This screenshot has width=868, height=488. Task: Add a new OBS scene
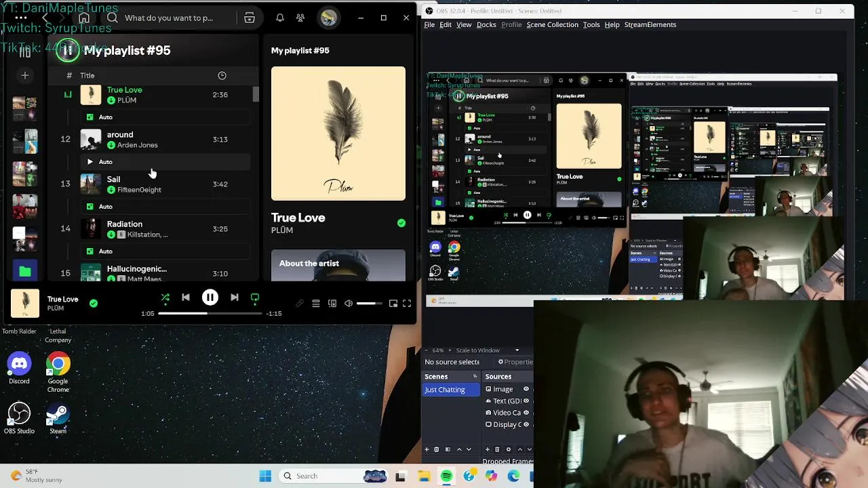pos(427,449)
